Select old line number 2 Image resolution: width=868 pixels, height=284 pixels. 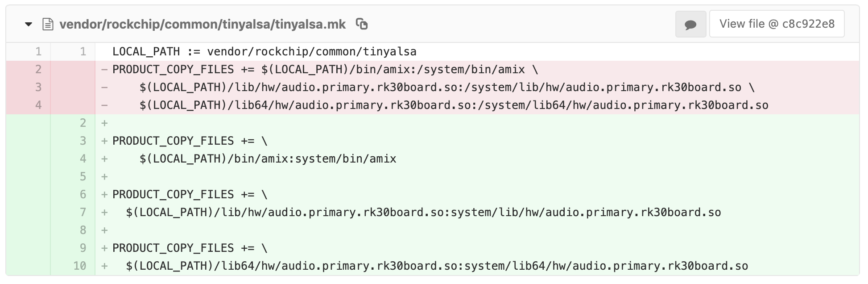pos(38,70)
